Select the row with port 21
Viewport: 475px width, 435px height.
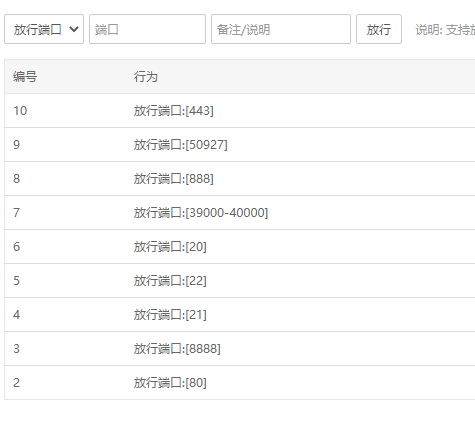(x=240, y=315)
